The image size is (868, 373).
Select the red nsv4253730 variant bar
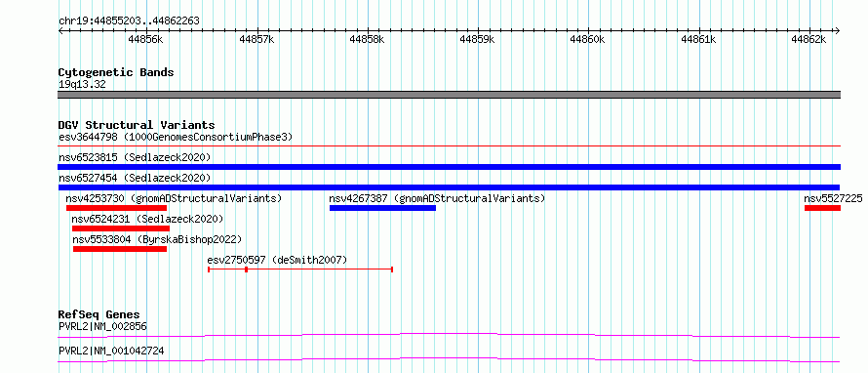(x=116, y=208)
